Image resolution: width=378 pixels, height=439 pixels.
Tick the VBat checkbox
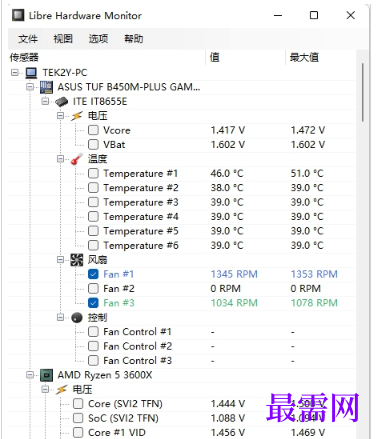93,144
